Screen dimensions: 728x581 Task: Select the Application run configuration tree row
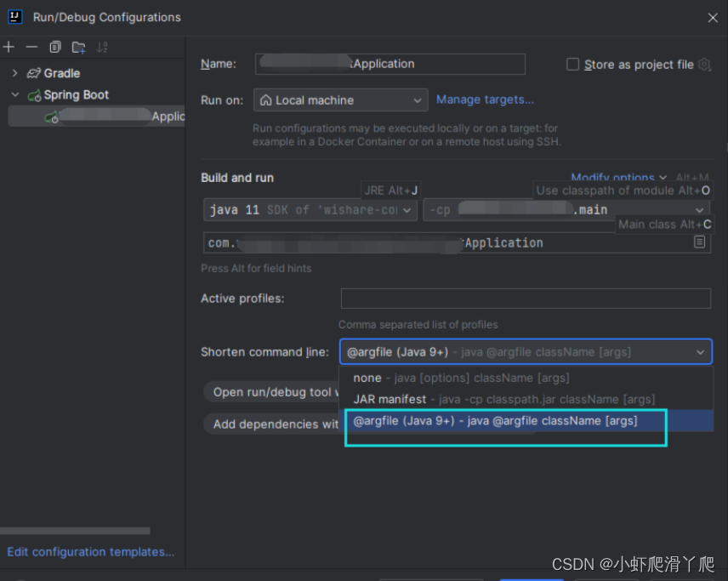[97, 116]
